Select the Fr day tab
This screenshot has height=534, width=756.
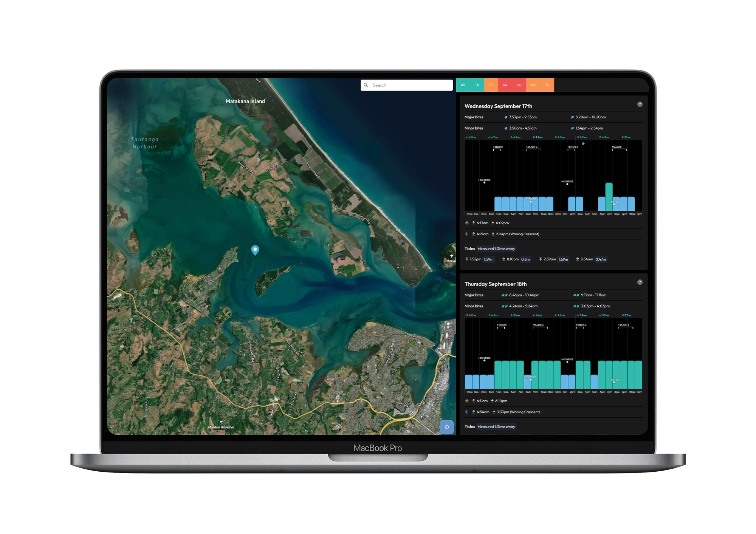point(491,85)
